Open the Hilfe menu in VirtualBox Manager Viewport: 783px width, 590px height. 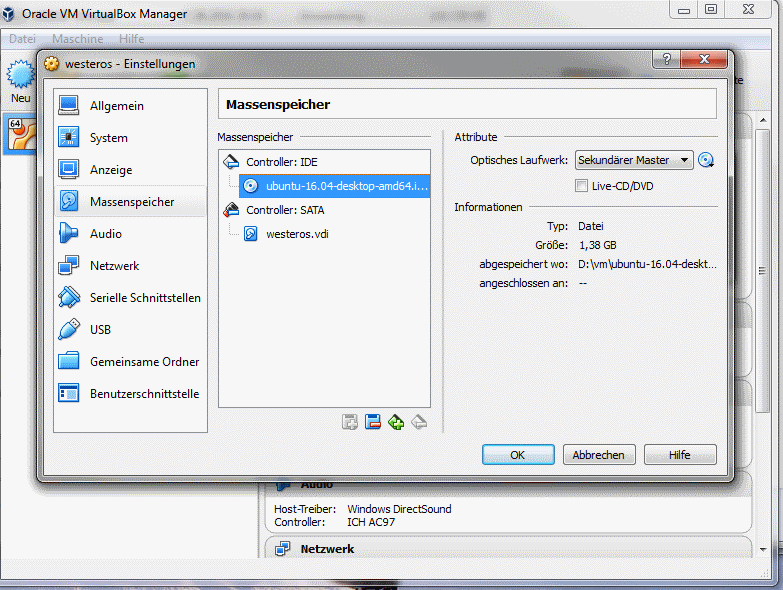[x=131, y=38]
